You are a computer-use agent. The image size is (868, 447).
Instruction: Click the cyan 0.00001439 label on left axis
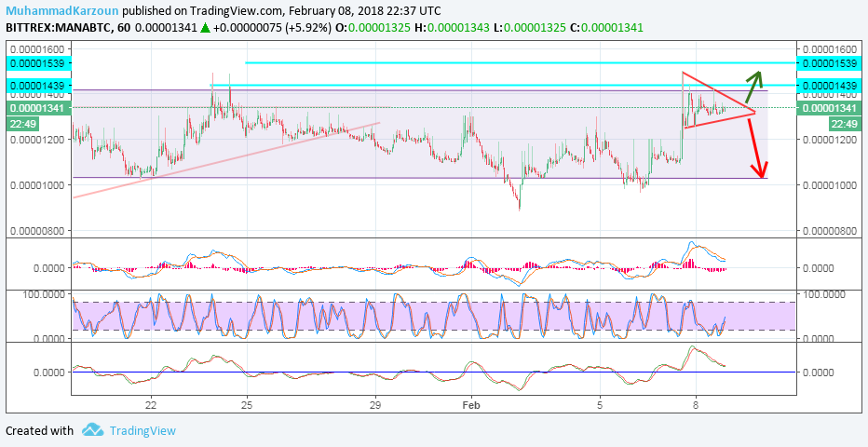(x=39, y=86)
